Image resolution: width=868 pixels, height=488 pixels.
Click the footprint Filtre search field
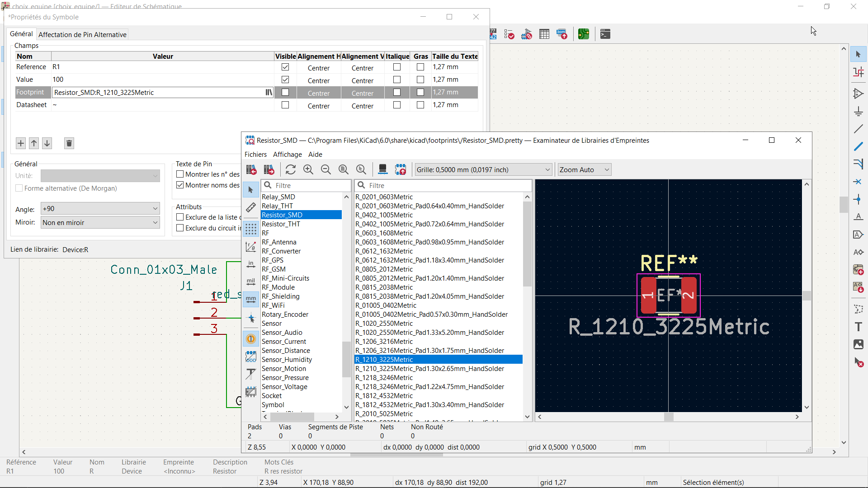tap(448, 186)
